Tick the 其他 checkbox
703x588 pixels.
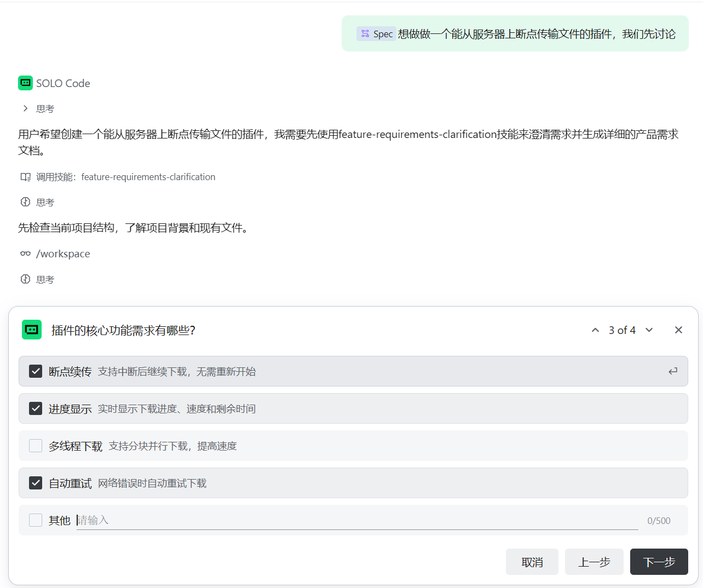(36, 520)
